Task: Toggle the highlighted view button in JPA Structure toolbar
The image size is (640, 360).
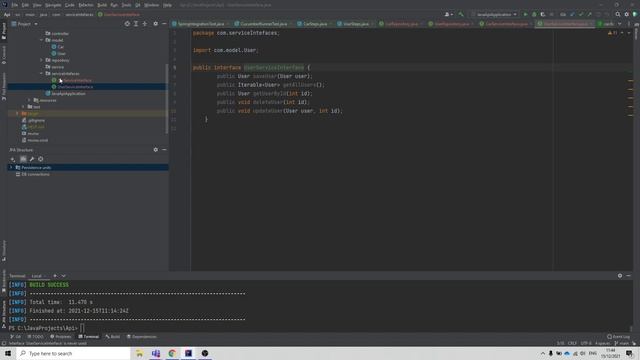Action: 23,159
